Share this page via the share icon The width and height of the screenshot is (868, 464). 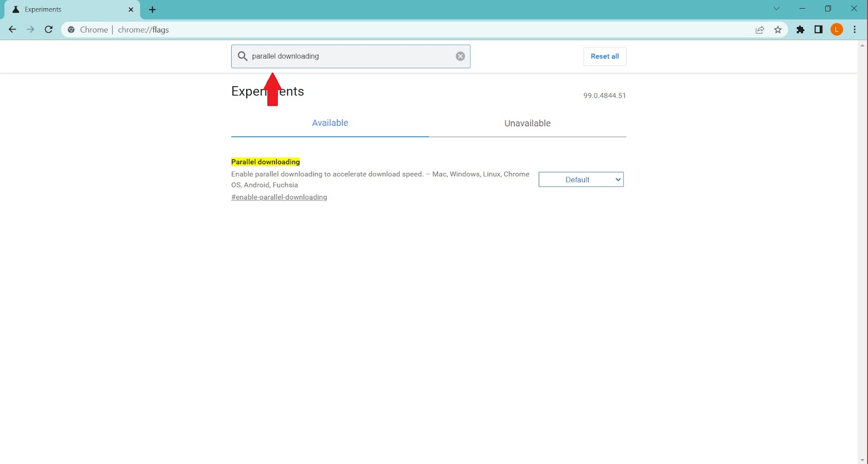(760, 30)
